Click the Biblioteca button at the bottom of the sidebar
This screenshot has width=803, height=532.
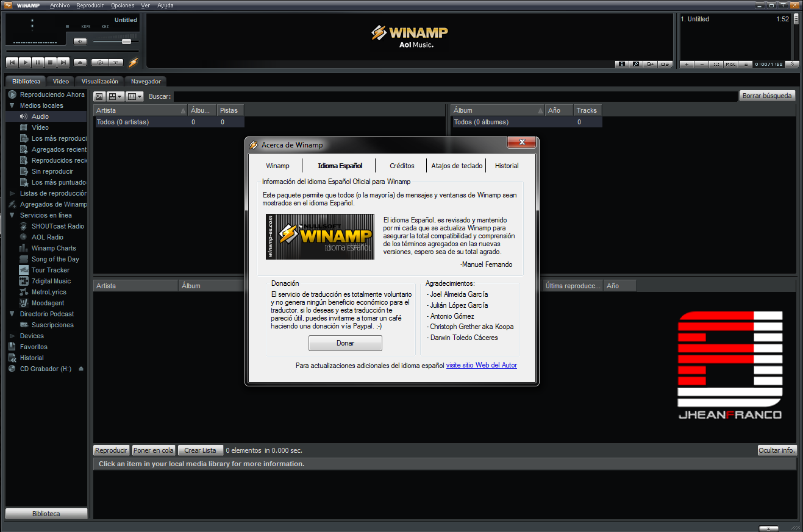[x=46, y=514]
